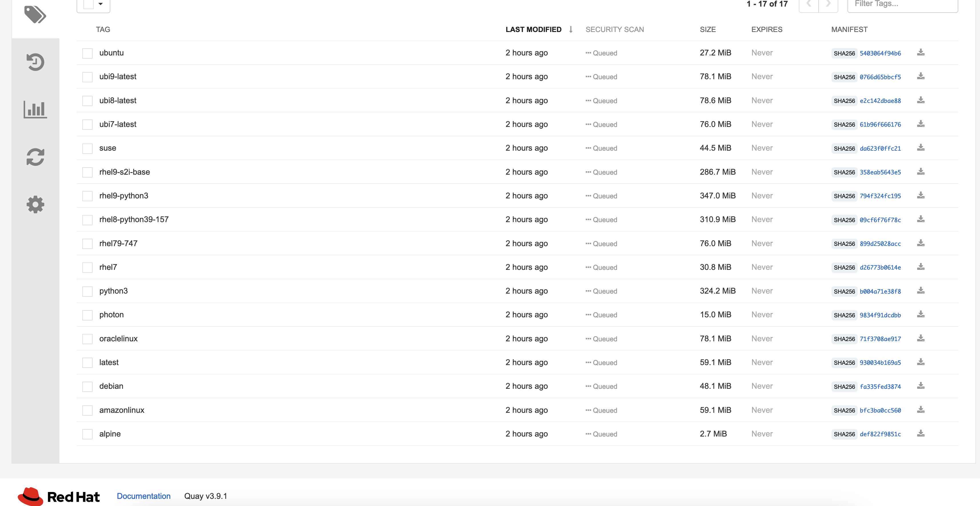Expand the select-all checkbox dropdown arrow

(101, 4)
